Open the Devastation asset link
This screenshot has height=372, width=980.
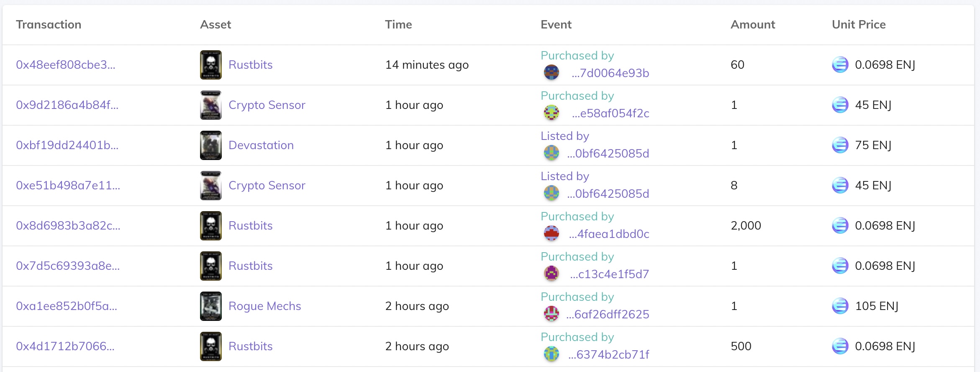click(x=261, y=145)
